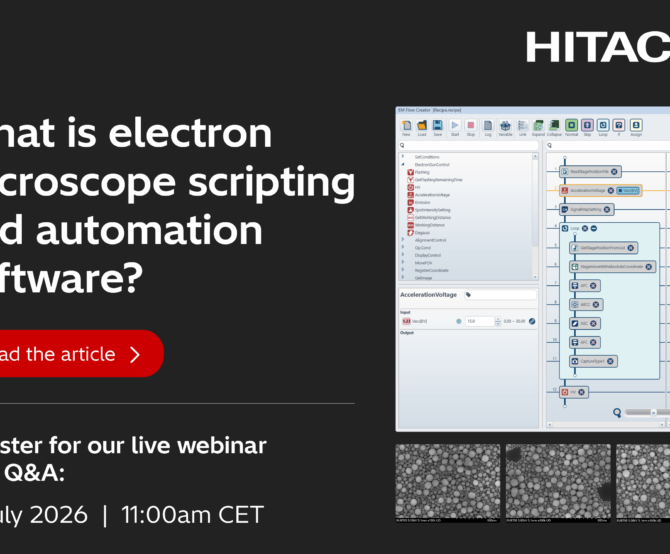Select the Loop mode icon
670x554 pixels.
(603, 125)
